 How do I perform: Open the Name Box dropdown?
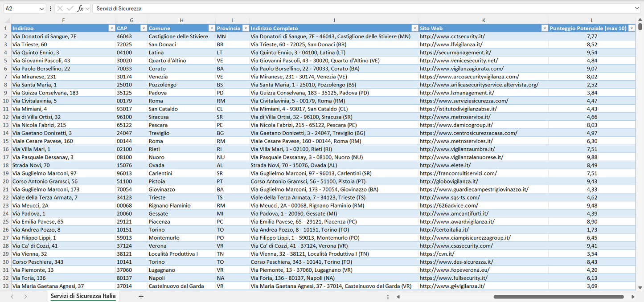(x=43, y=8)
